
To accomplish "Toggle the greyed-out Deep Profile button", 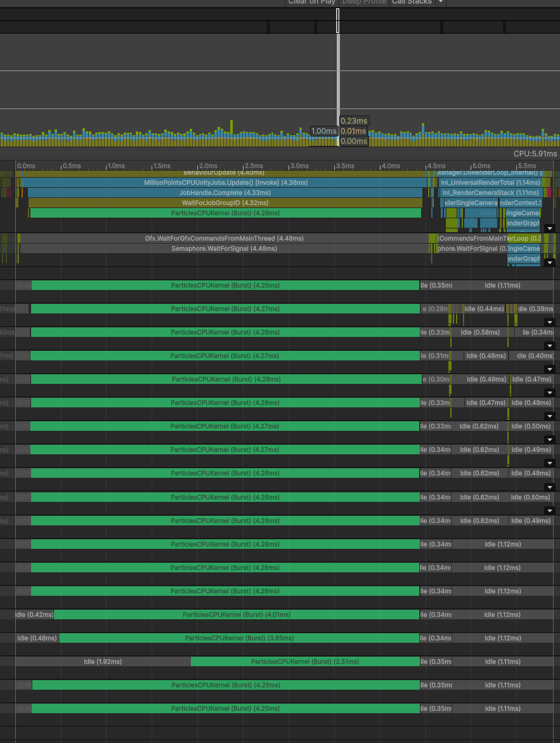I will tap(364, 3).
